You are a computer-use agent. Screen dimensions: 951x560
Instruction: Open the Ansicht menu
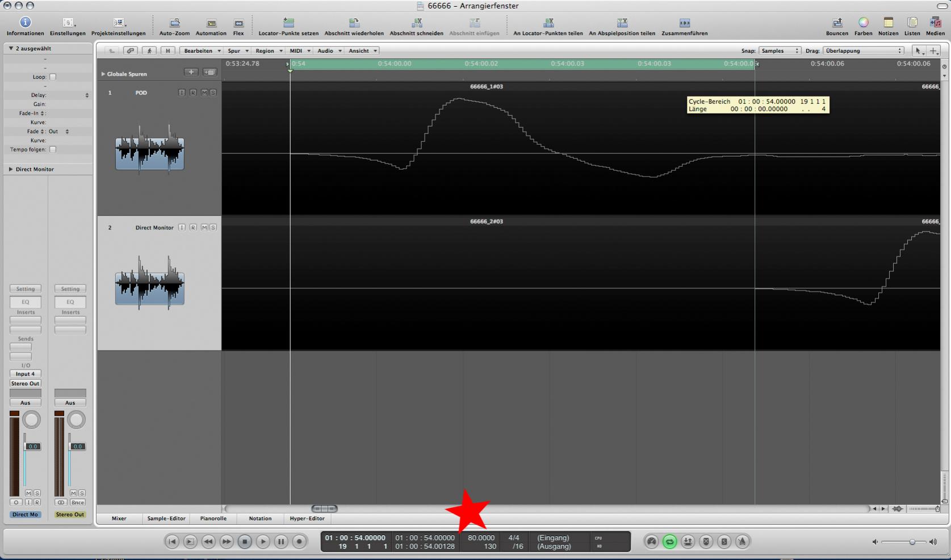pyautogui.click(x=362, y=50)
